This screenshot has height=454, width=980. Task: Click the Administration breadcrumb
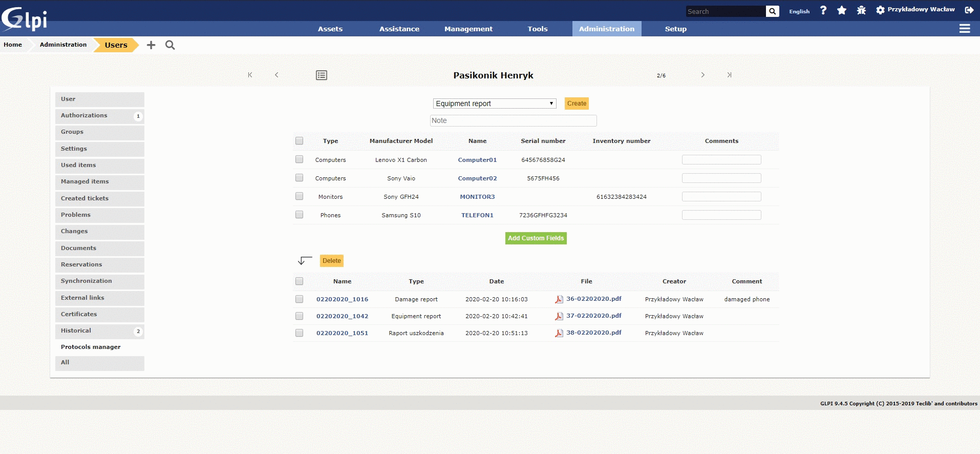coord(63,45)
